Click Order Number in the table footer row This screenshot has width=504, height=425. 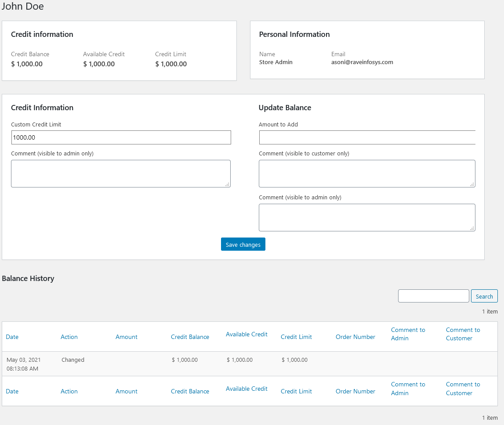coord(355,391)
